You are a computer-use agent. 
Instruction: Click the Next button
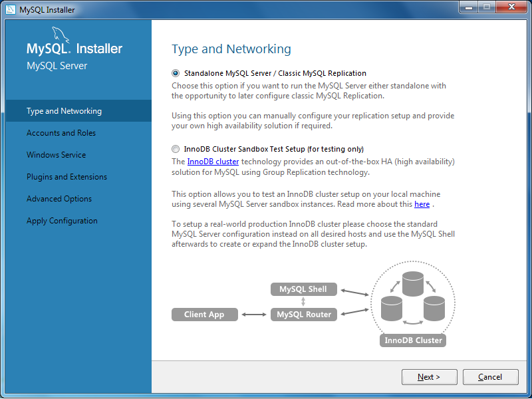[429, 377]
